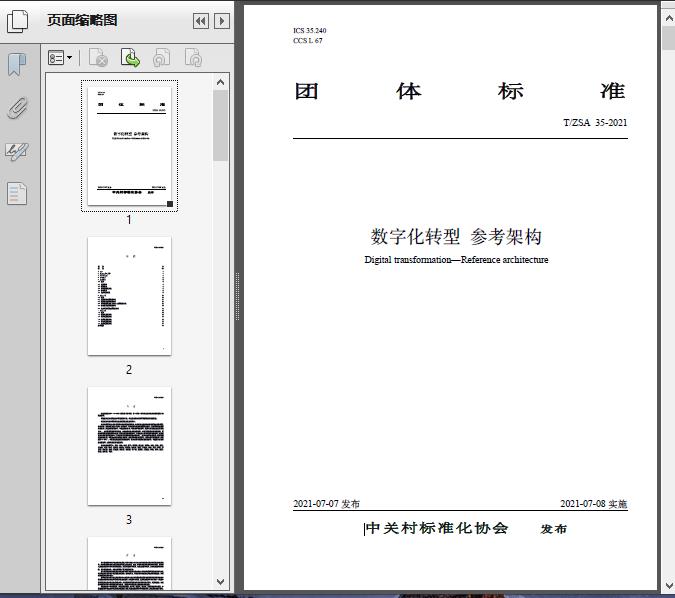Click the 页面缩略图 panel title
675x598 pixels.
click(82, 20)
